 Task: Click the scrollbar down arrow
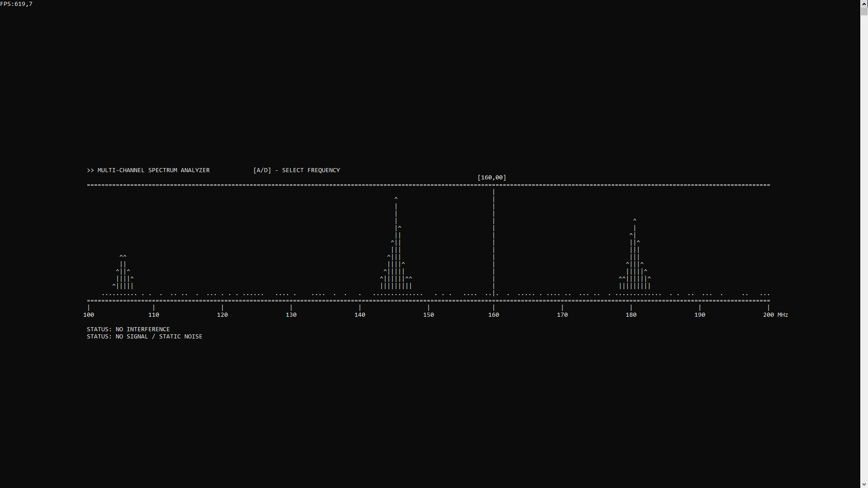pos(864,484)
